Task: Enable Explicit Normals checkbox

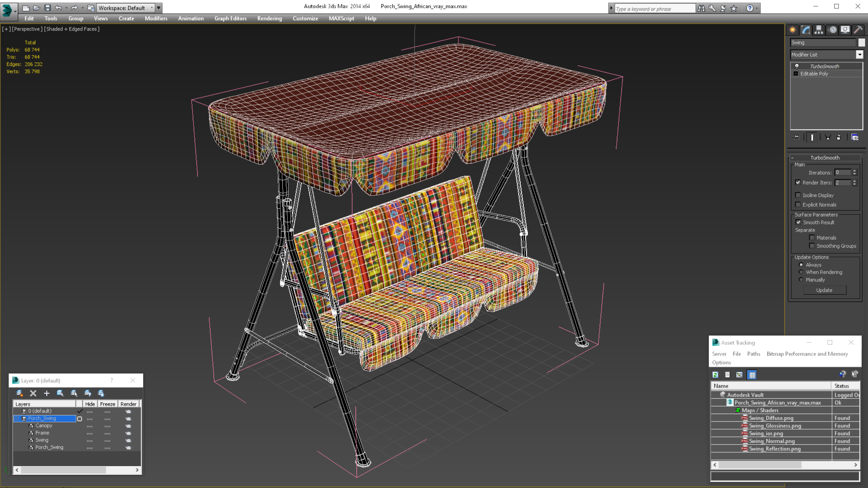Action: pyautogui.click(x=797, y=205)
